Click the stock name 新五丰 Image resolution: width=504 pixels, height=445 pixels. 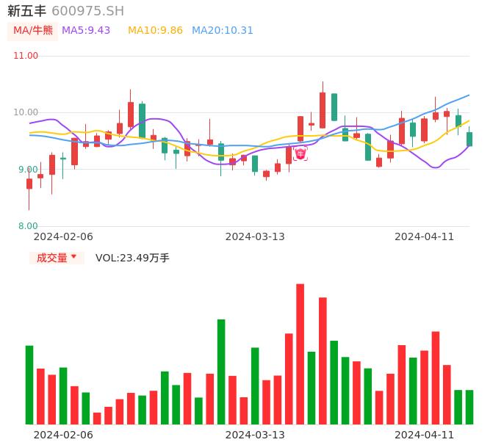coord(27,11)
